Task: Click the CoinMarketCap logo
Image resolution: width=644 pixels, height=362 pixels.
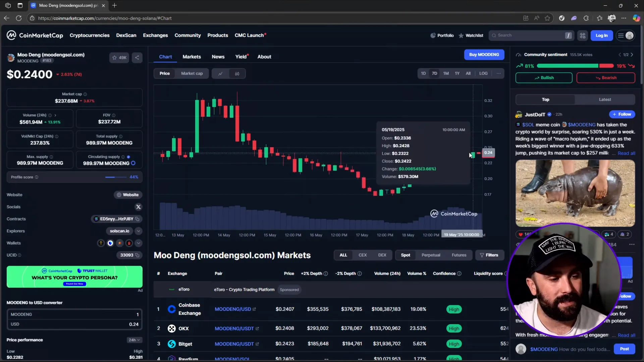Action: (x=35, y=35)
